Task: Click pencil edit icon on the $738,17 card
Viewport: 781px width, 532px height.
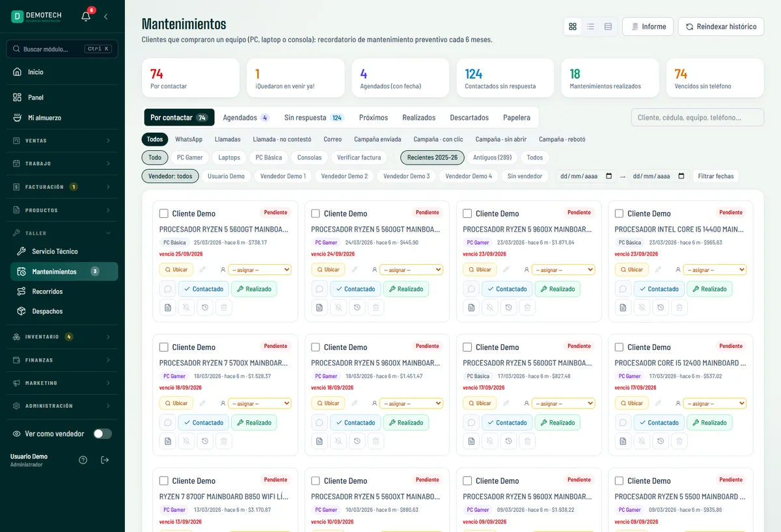Action: [x=202, y=269]
